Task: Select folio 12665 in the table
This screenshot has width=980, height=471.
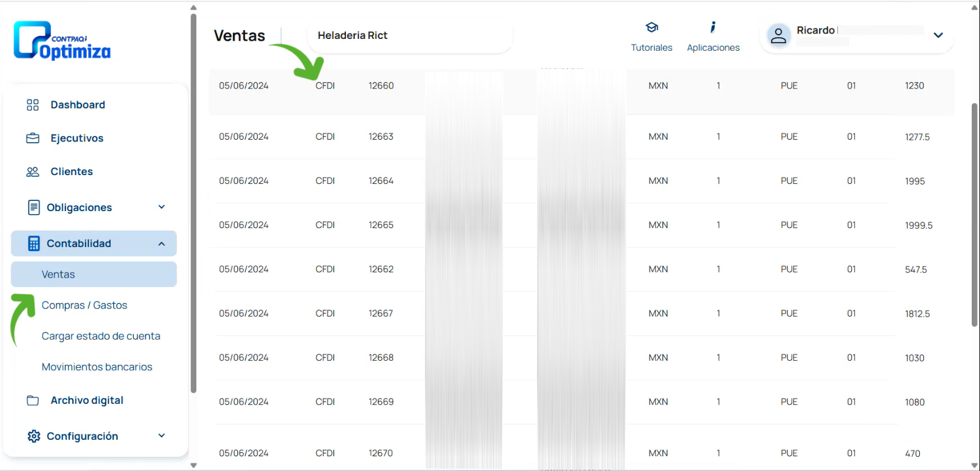Action: 381,225
